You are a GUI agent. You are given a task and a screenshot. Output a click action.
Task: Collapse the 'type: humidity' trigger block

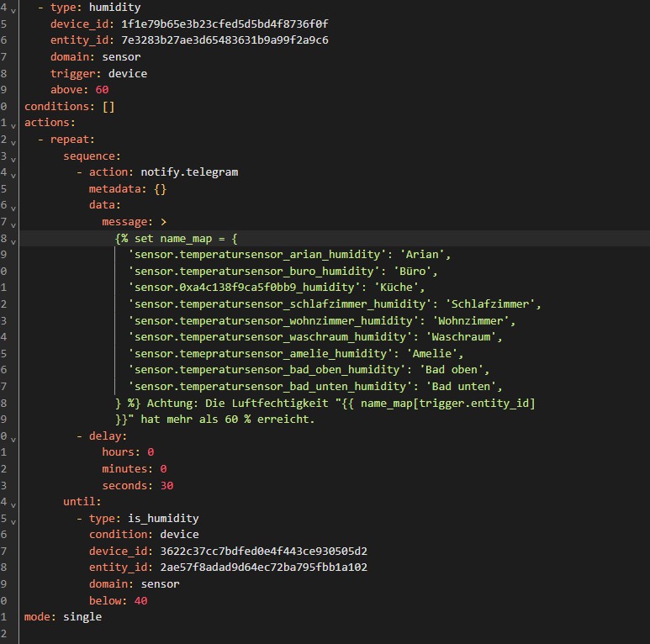[x=13, y=8]
